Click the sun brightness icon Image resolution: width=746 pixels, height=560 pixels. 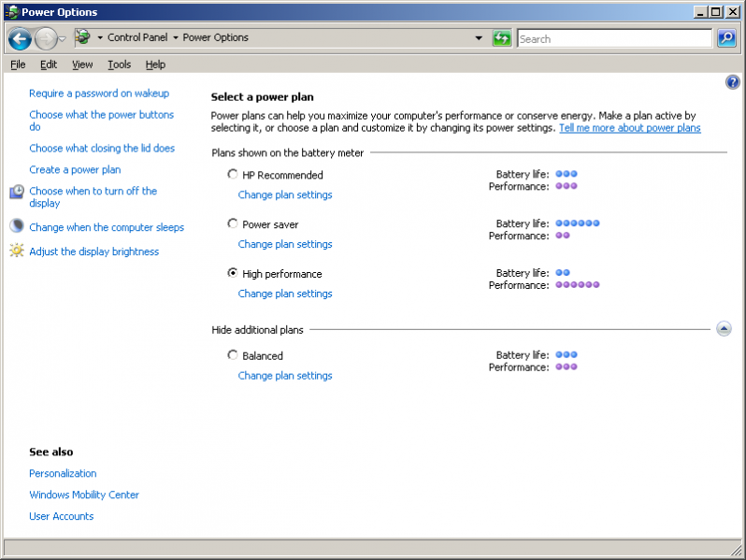tap(17, 250)
